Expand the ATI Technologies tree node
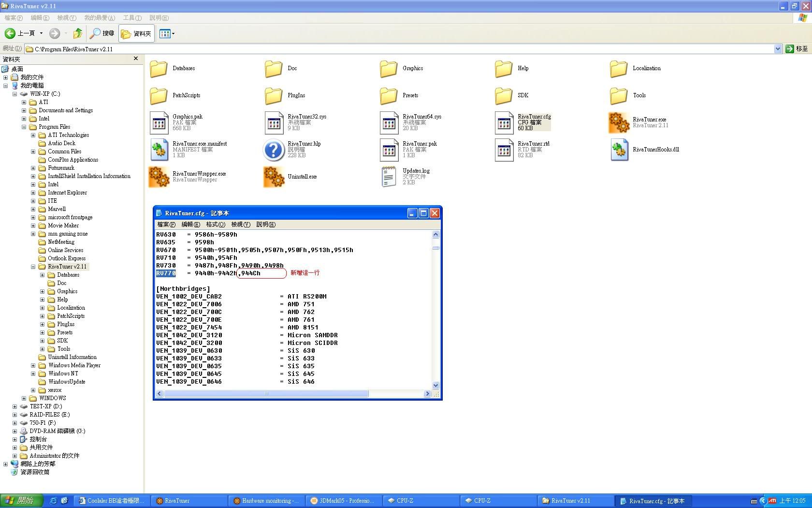 pos(33,135)
